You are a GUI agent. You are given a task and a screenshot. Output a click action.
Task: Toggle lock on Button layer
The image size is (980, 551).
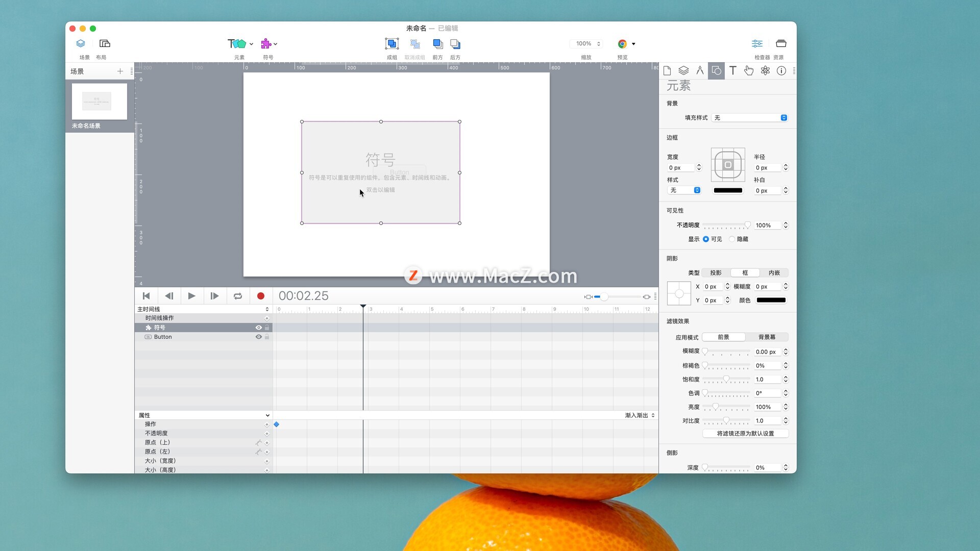coord(267,337)
